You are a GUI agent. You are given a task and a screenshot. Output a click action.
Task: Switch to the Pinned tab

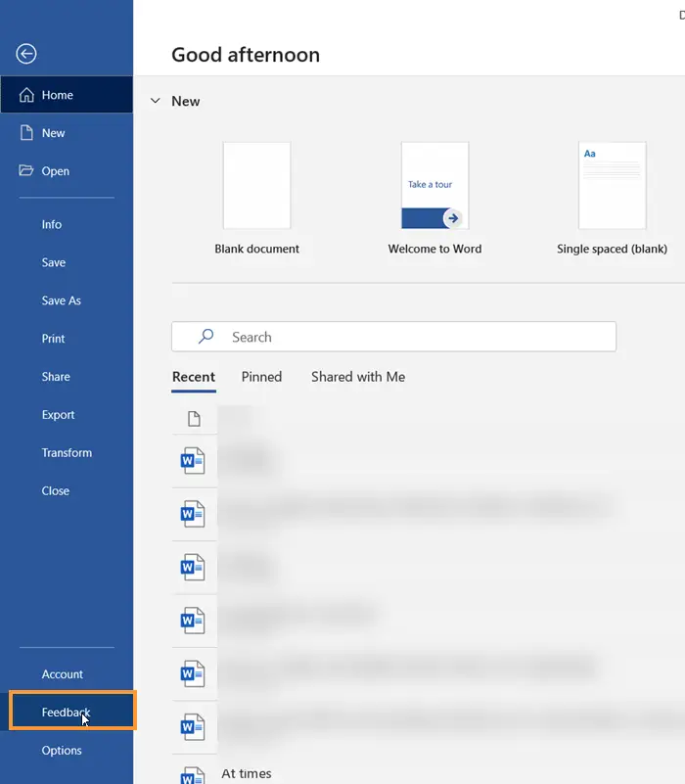(x=261, y=377)
